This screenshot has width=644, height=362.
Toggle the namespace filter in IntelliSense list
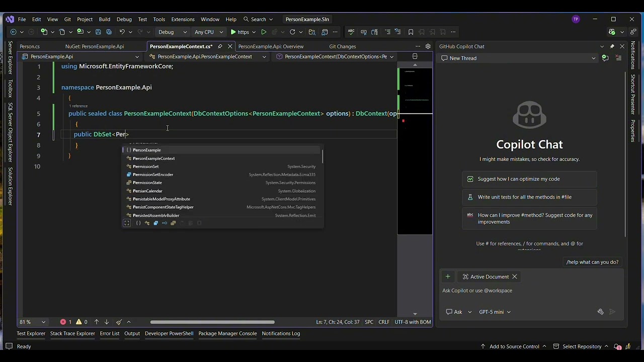138,223
